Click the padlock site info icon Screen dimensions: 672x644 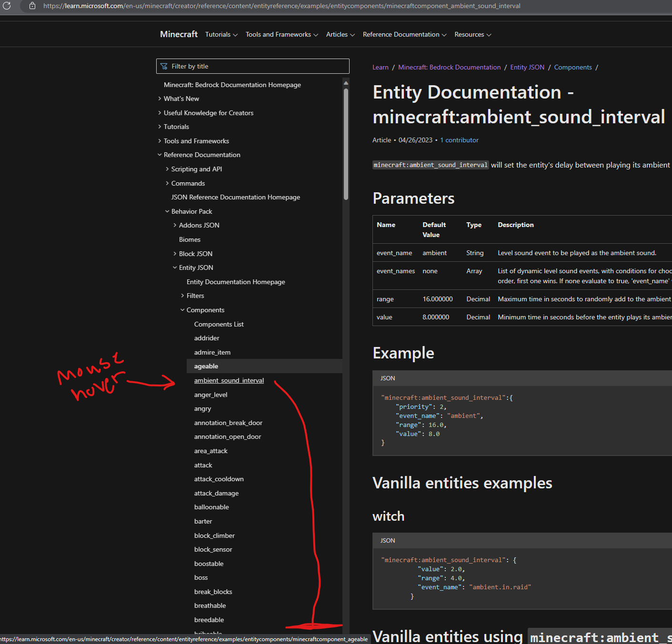click(x=32, y=6)
